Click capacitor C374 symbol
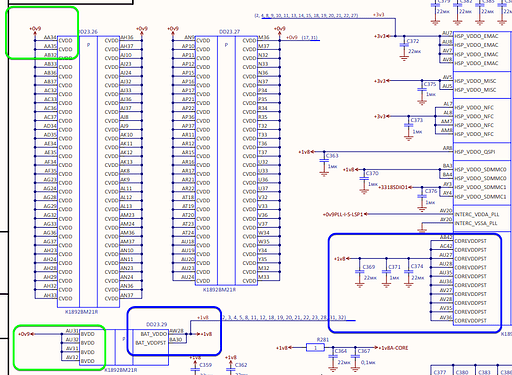The height and width of the screenshot is (375, 512). 409,272
